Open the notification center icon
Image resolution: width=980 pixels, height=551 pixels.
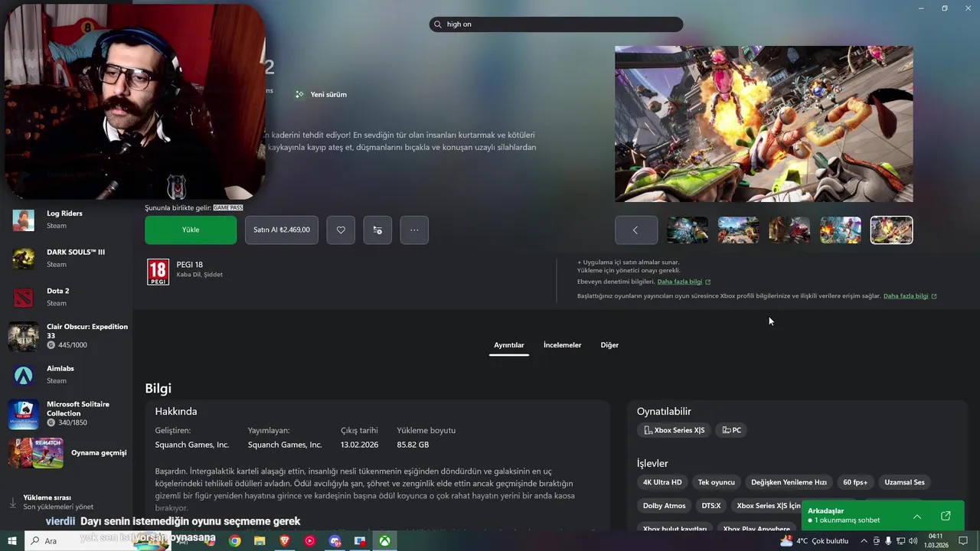963,541
